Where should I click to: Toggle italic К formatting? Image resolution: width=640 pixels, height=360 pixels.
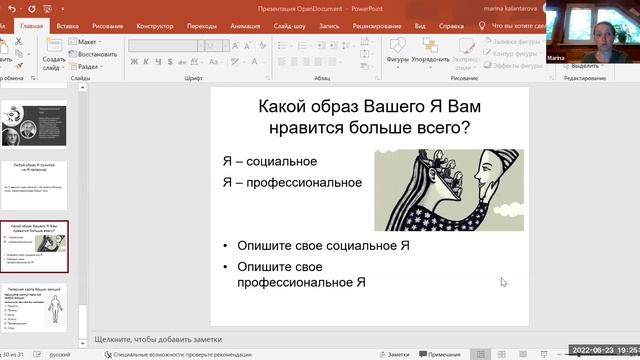pos(146,62)
